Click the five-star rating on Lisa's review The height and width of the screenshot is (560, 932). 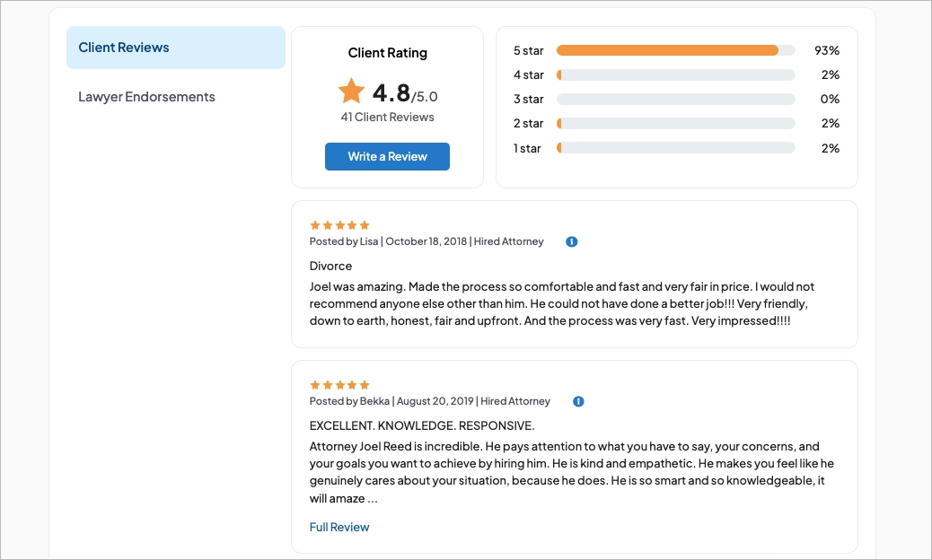(339, 225)
